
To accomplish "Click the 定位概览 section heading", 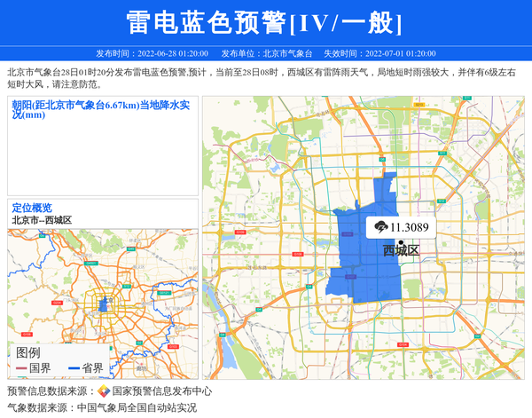I will pyautogui.click(x=32, y=208).
